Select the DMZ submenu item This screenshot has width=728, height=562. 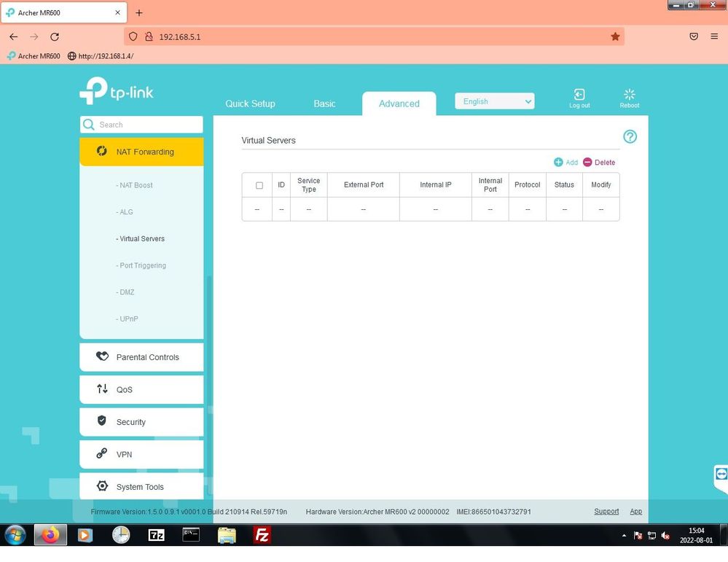click(x=127, y=292)
